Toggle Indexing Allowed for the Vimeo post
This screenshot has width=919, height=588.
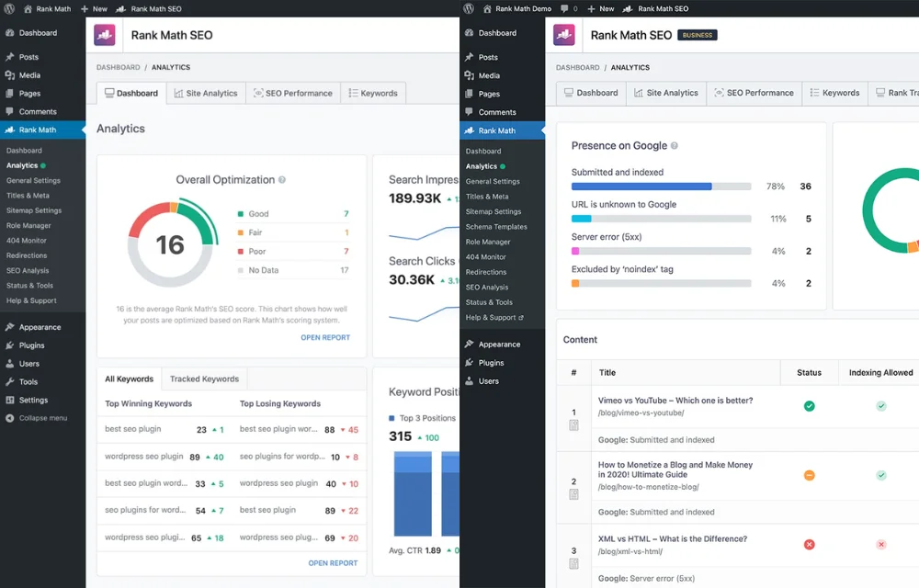tap(881, 406)
